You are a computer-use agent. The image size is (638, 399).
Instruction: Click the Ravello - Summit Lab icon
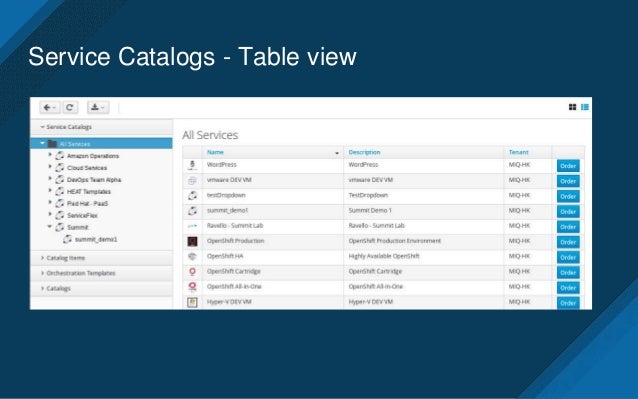[192, 226]
